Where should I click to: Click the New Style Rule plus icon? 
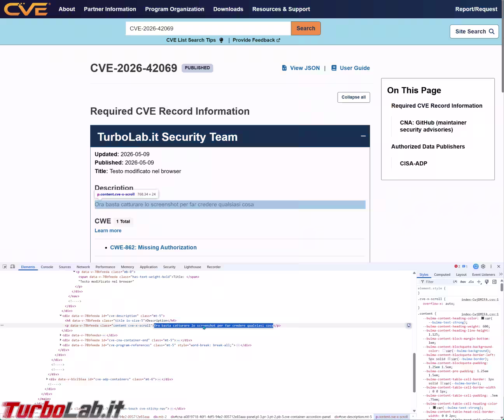tap(479, 282)
